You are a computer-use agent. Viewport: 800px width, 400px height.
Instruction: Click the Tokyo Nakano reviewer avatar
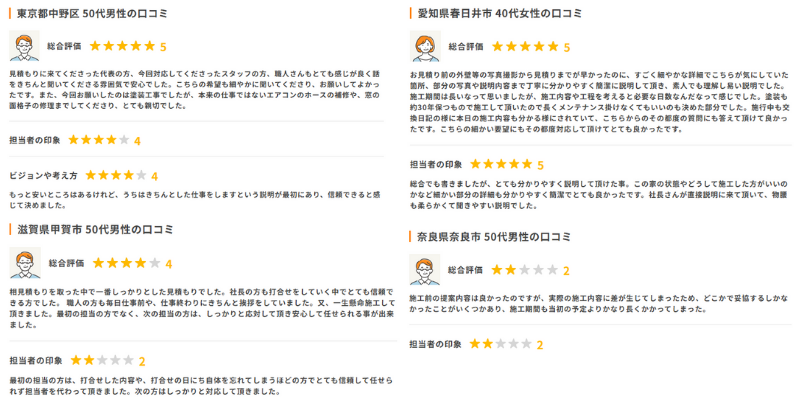pyautogui.click(x=24, y=46)
